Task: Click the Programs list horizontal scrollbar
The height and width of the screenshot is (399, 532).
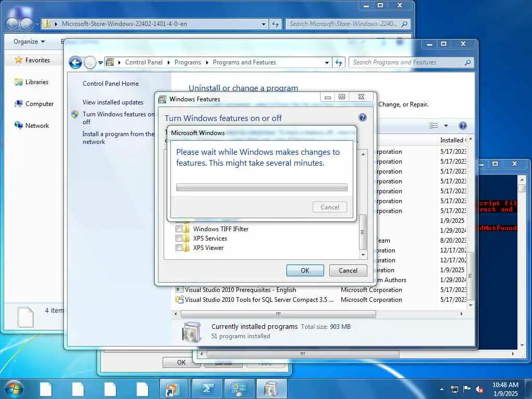Action: (x=278, y=314)
